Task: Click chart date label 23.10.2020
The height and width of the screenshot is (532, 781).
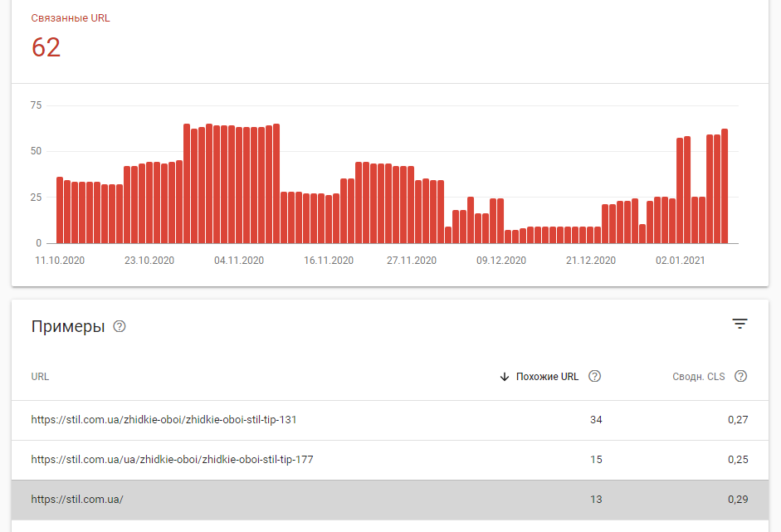Action: tap(149, 261)
